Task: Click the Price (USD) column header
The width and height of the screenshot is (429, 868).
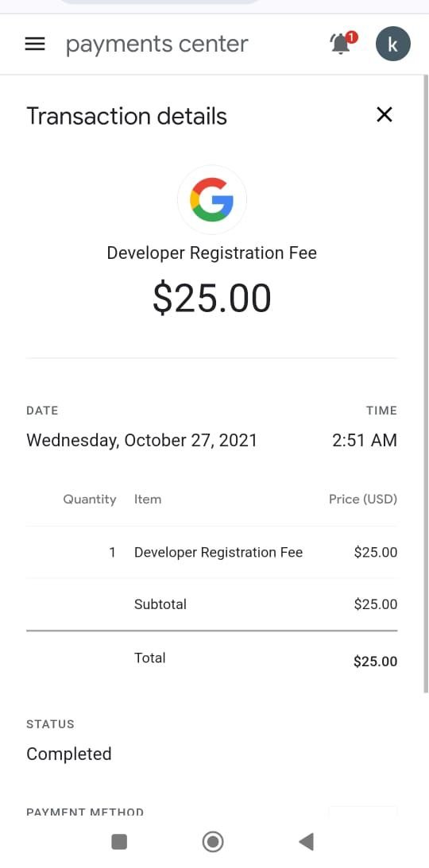Action: (362, 499)
